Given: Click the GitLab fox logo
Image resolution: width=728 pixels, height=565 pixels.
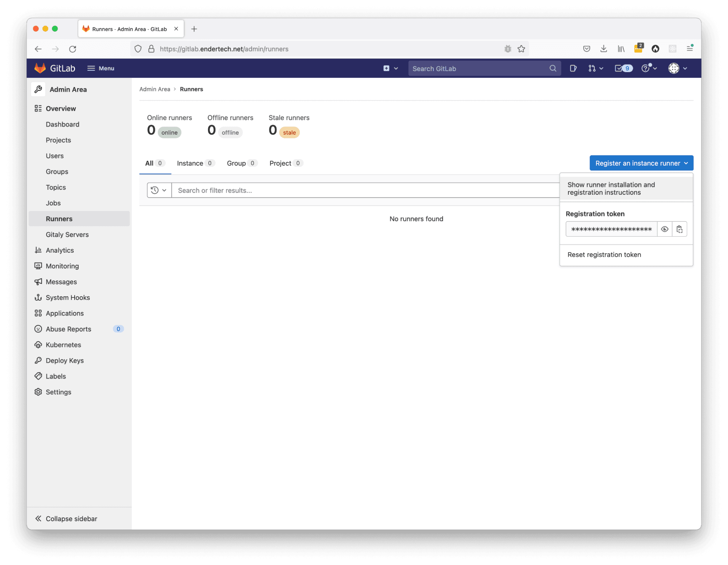Looking at the screenshot, I should [40, 68].
